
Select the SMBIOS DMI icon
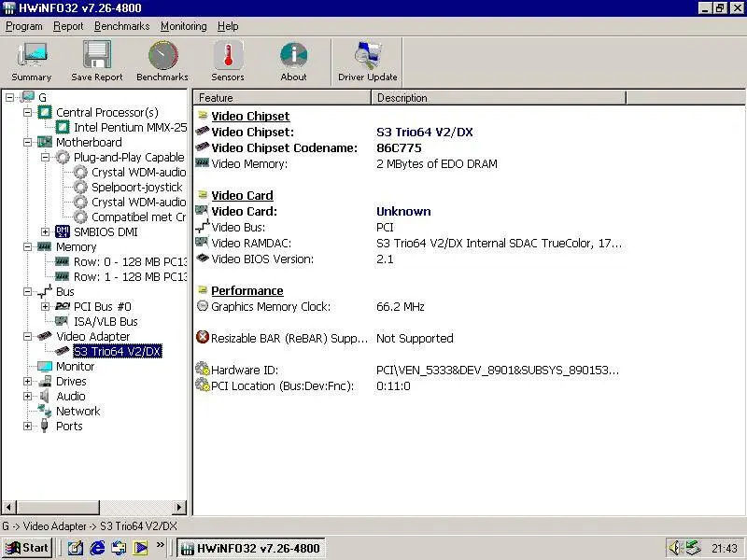pos(63,231)
